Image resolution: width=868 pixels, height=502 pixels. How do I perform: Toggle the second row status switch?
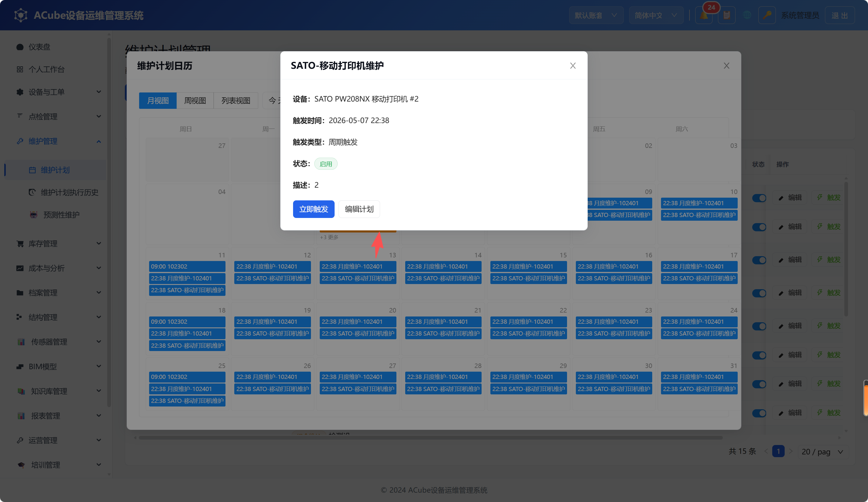point(759,227)
